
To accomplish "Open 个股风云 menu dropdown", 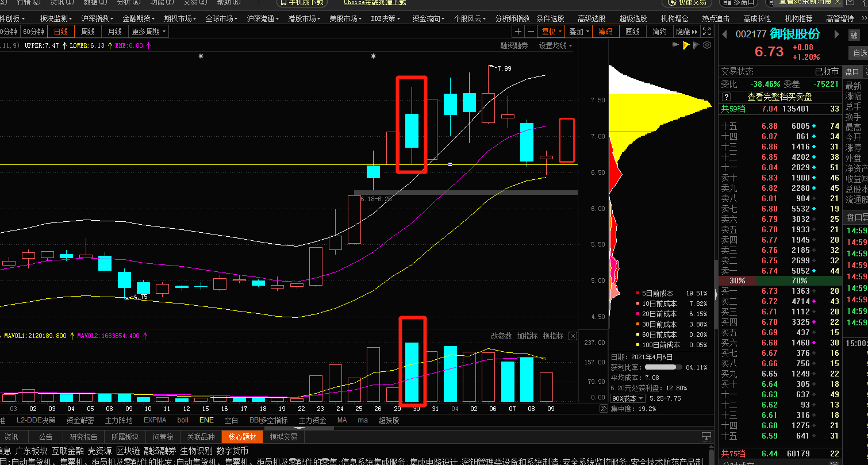I will pyautogui.click(x=470, y=18).
